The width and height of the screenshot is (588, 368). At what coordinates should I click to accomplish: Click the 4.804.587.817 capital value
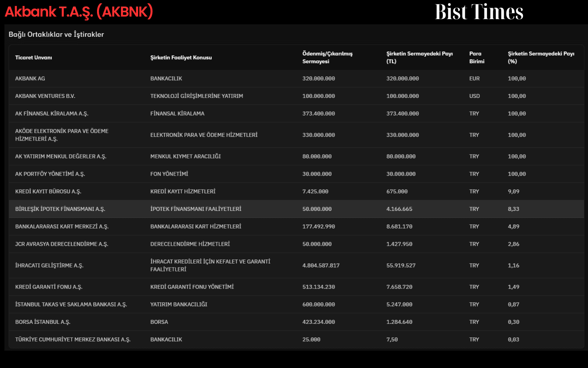pyautogui.click(x=321, y=265)
